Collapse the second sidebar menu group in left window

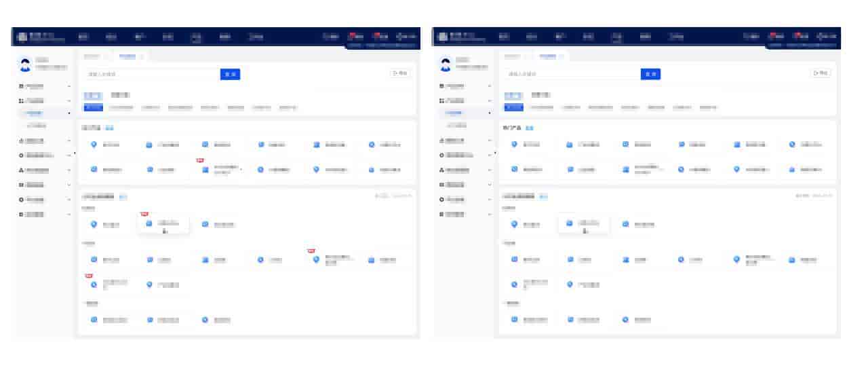tap(69, 100)
